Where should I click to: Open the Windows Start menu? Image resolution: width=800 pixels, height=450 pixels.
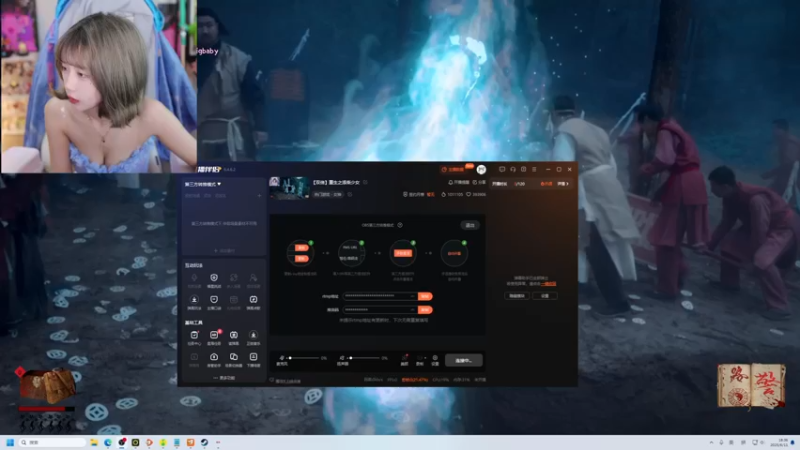click(10, 442)
